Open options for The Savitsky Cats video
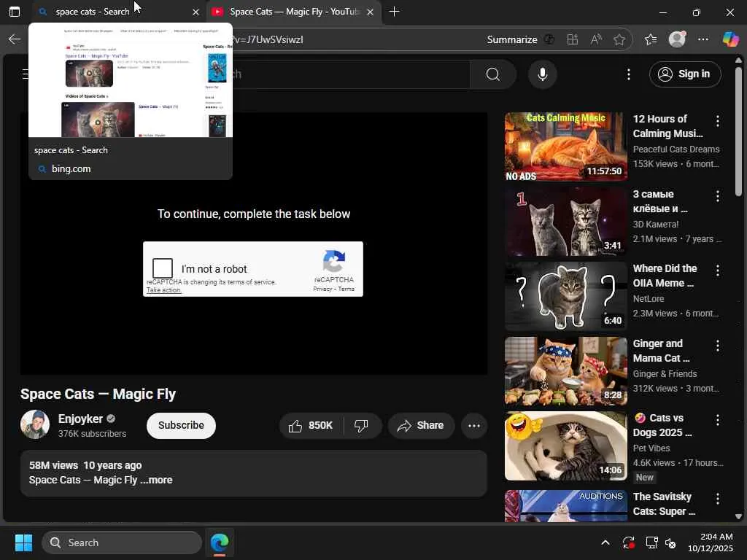Image resolution: width=747 pixels, height=560 pixels. 718,499
